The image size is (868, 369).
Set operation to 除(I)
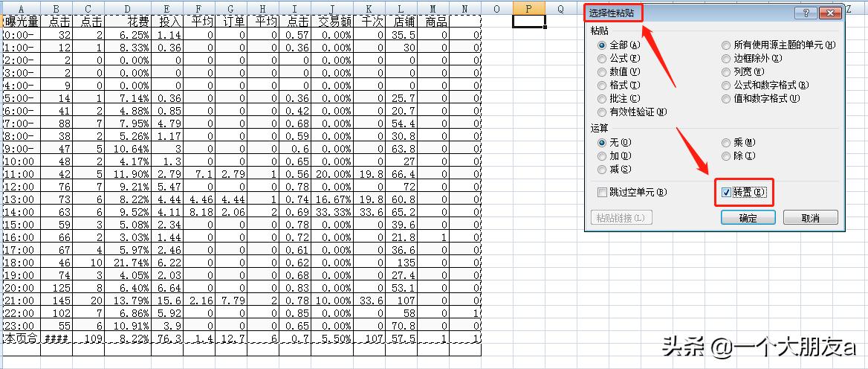pyautogui.click(x=739, y=156)
